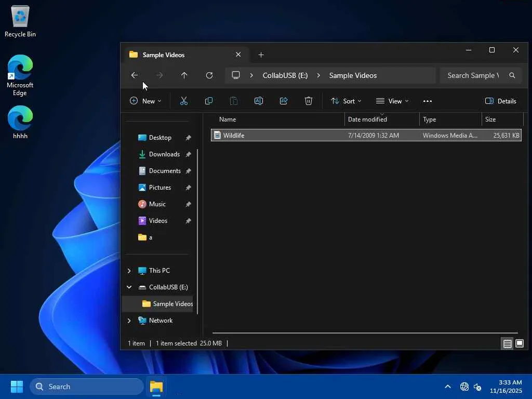
Task: Click the New button
Action: coord(145,101)
